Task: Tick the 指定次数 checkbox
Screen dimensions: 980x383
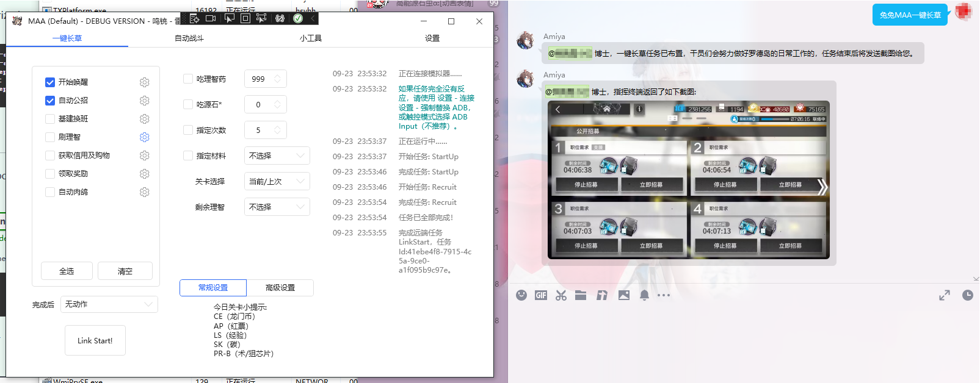Action: coord(188,130)
